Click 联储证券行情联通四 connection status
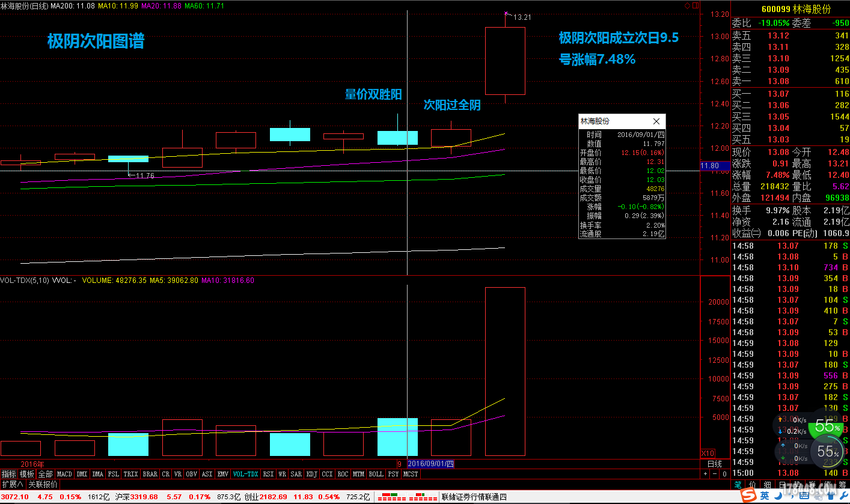Screen dimensions: 850x504 pyautogui.click(x=474, y=497)
